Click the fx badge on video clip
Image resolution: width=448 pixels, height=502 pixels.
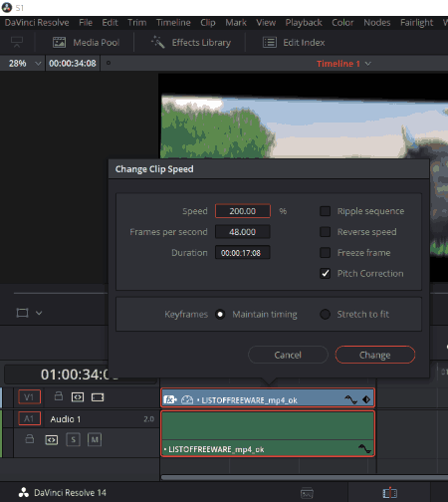coord(170,399)
